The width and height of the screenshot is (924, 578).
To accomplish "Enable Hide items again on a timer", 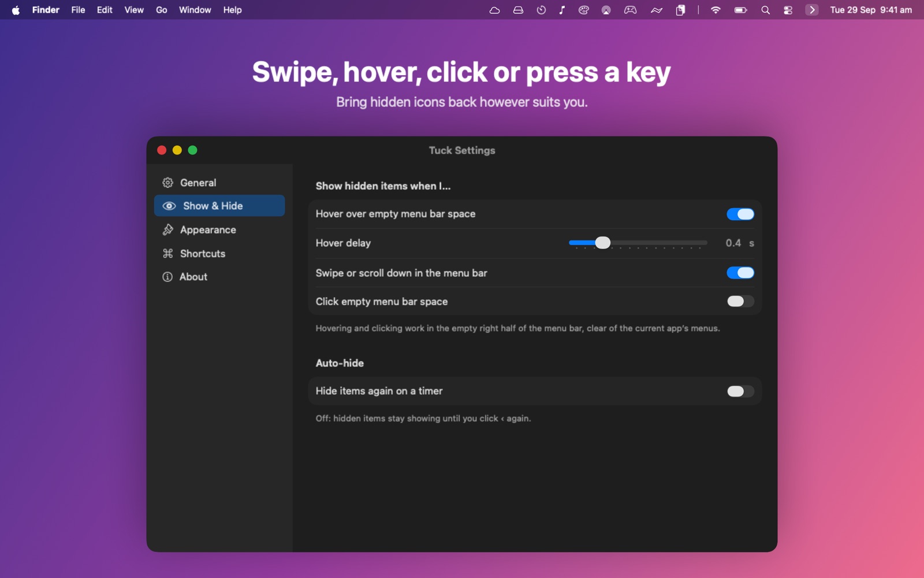I will pyautogui.click(x=740, y=391).
